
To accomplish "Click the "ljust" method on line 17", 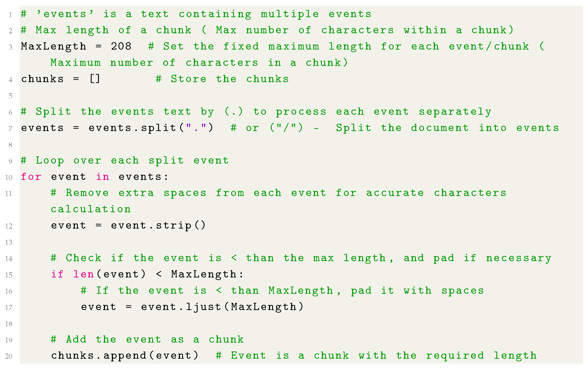I will [x=203, y=307].
